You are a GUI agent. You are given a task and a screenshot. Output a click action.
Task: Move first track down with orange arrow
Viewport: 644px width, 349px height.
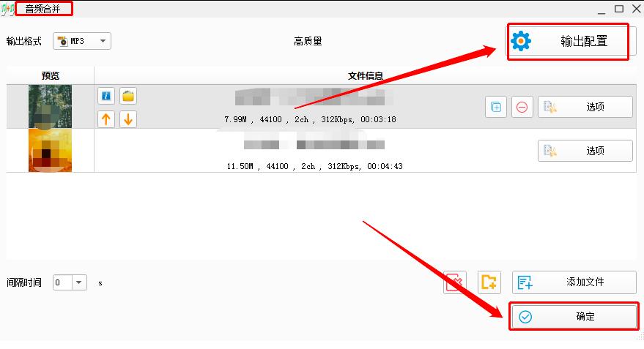point(128,119)
